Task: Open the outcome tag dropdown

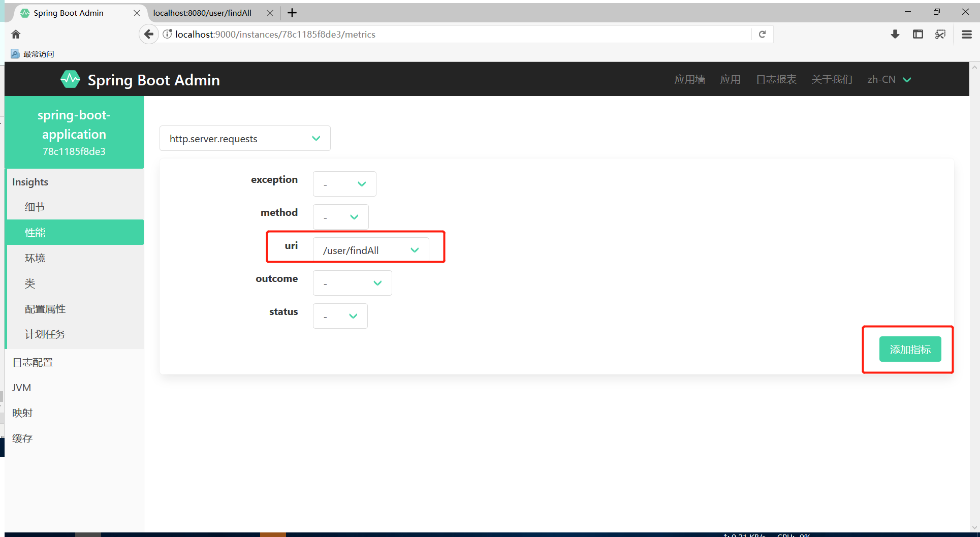Action: coord(352,283)
